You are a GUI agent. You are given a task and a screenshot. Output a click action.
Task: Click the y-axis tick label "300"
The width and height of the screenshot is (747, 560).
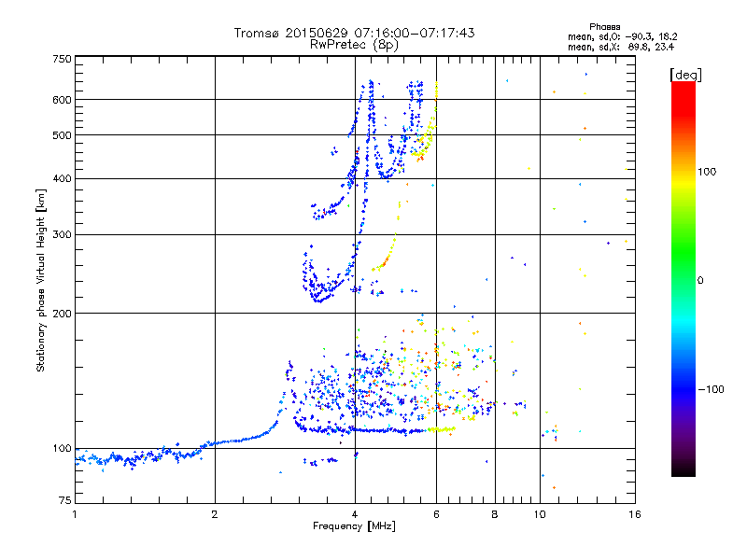(x=62, y=235)
